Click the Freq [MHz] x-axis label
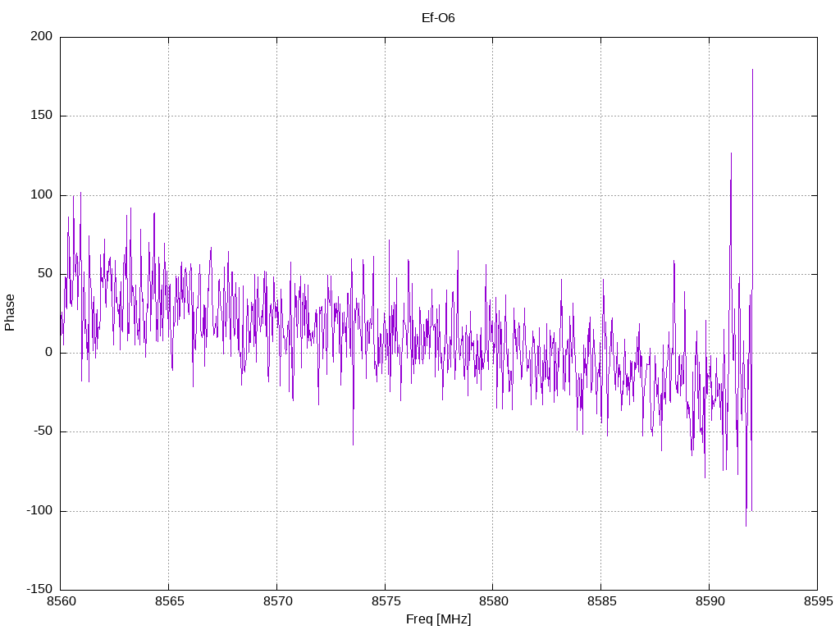 pyautogui.click(x=438, y=619)
